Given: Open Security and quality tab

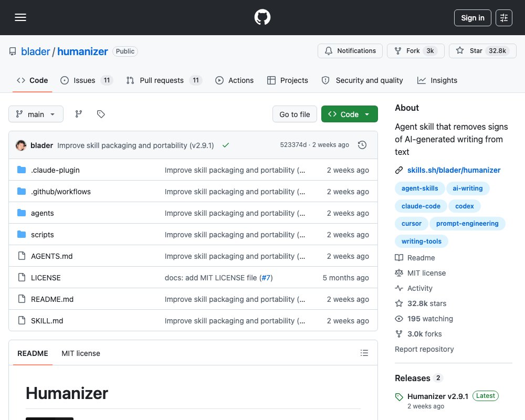Looking at the screenshot, I should (x=362, y=80).
